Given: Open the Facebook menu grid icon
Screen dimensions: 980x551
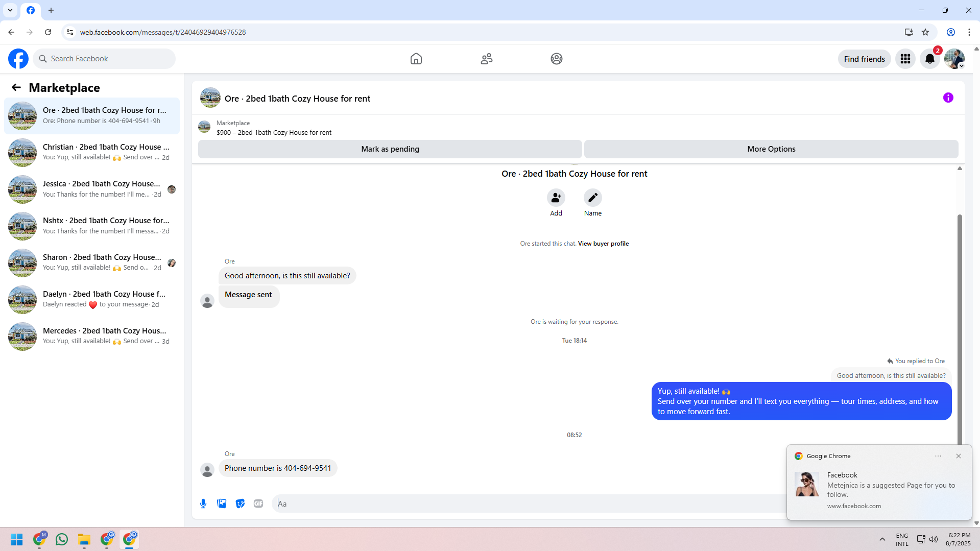Looking at the screenshot, I should (x=905, y=59).
